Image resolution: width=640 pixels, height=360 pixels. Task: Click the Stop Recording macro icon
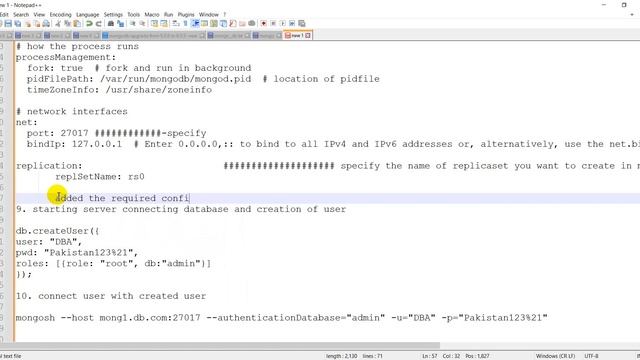(273, 24)
